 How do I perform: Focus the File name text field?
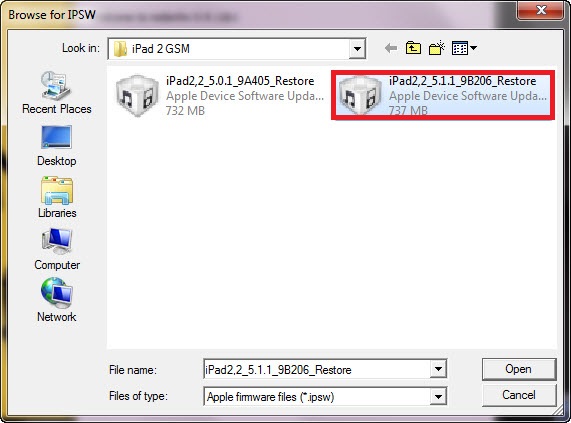(x=317, y=369)
